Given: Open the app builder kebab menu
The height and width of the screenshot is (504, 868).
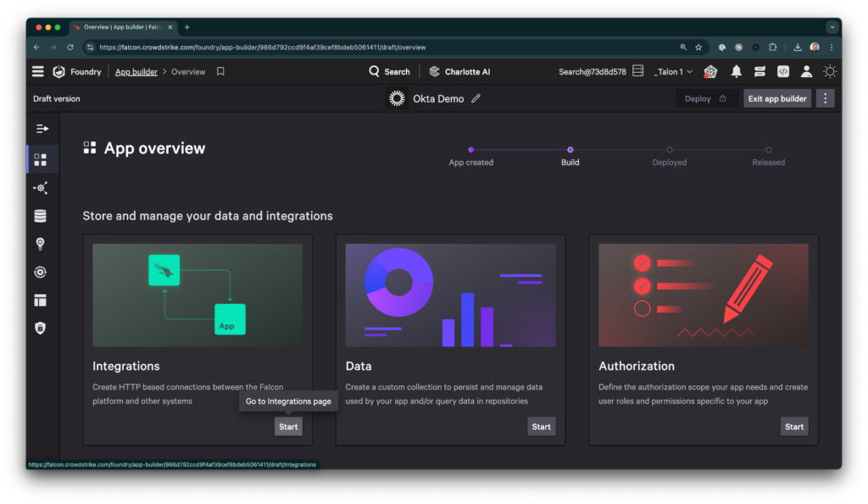Looking at the screenshot, I should pos(825,98).
